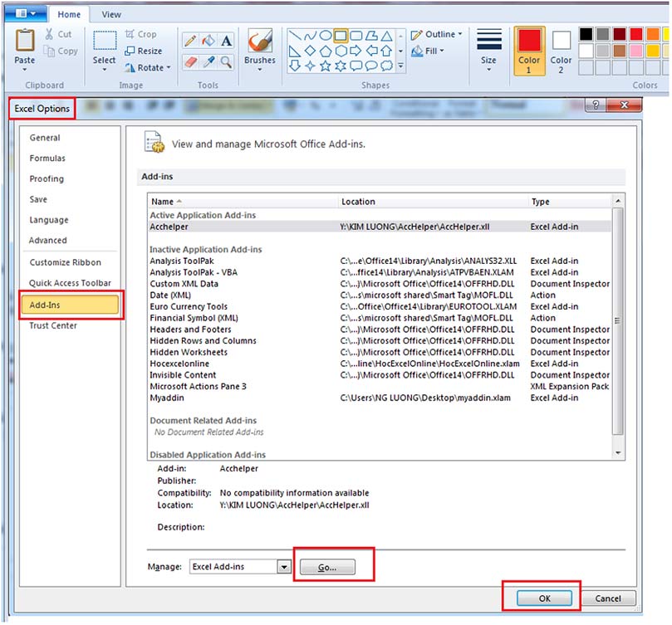Viewport: 672px width, 625px height.
Task: Open the General options category
Action: (45, 138)
